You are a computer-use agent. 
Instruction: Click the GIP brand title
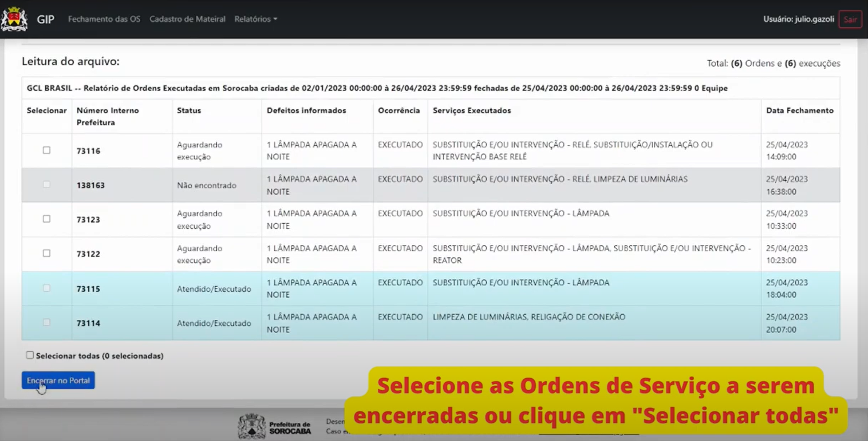pyautogui.click(x=46, y=19)
